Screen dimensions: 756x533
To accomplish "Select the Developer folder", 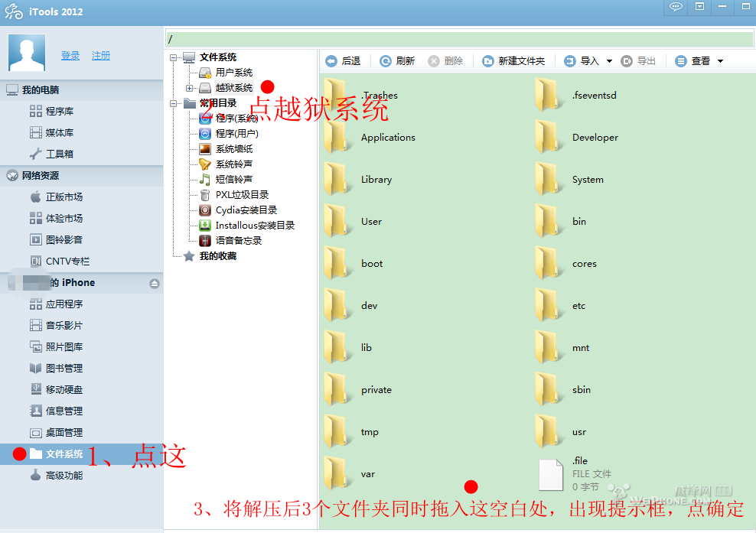I will (x=577, y=138).
